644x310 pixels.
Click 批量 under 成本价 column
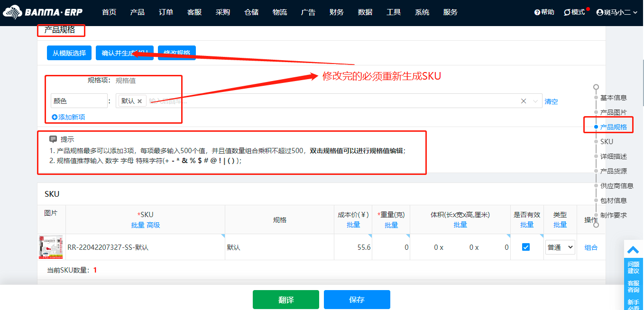click(x=353, y=225)
